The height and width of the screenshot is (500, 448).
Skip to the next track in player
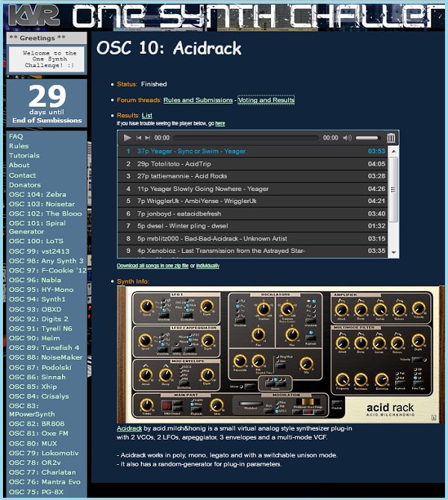pyautogui.click(x=147, y=138)
